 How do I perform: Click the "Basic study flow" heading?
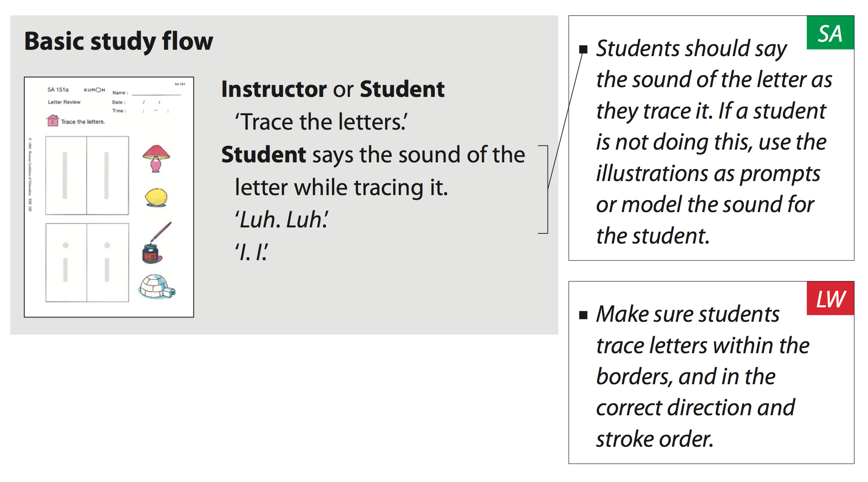[x=119, y=41]
